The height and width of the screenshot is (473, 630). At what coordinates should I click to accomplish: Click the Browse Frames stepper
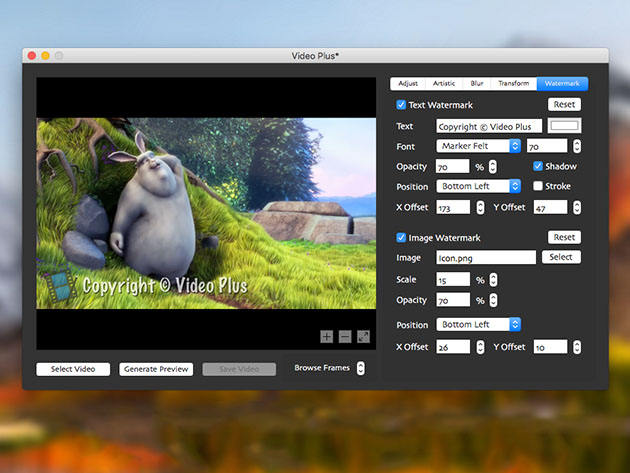click(x=361, y=368)
